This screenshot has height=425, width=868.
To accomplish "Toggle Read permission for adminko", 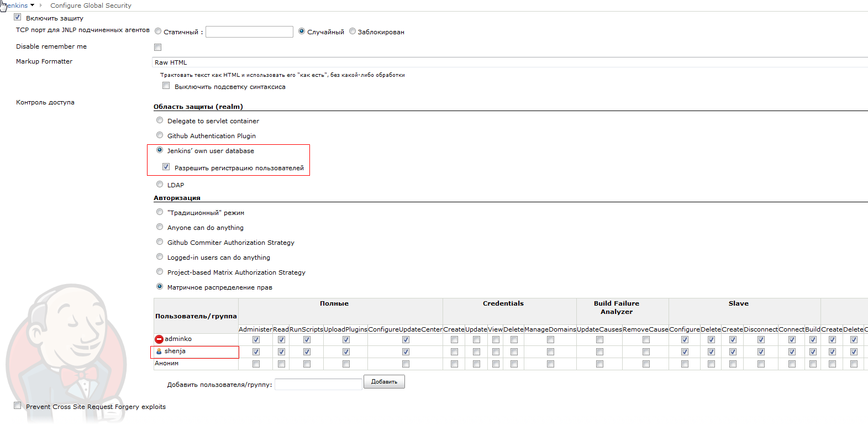I will pos(281,340).
